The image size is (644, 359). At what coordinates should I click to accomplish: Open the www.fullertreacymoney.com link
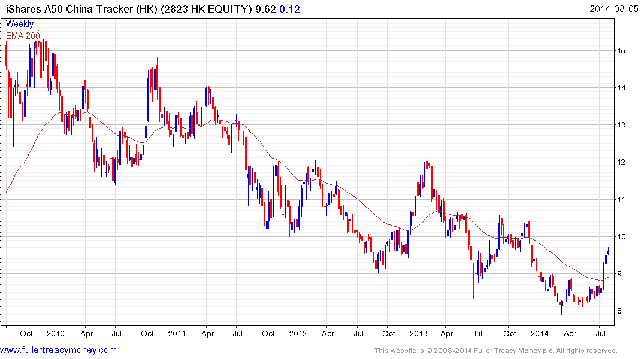pos(58,351)
